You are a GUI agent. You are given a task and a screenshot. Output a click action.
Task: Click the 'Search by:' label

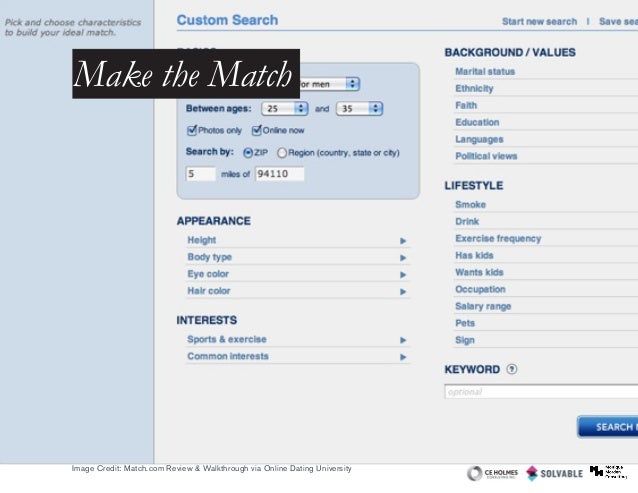tap(210, 152)
